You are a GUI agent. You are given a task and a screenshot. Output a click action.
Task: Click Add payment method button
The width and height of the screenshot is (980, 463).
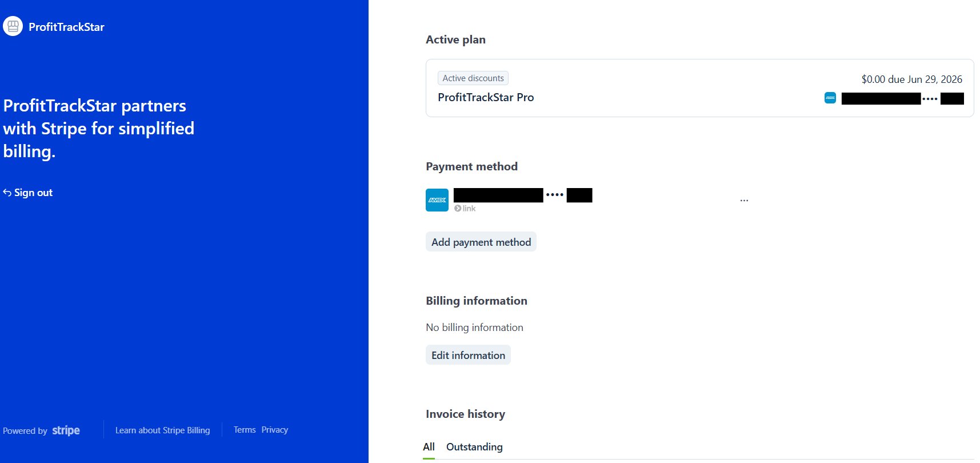(481, 242)
